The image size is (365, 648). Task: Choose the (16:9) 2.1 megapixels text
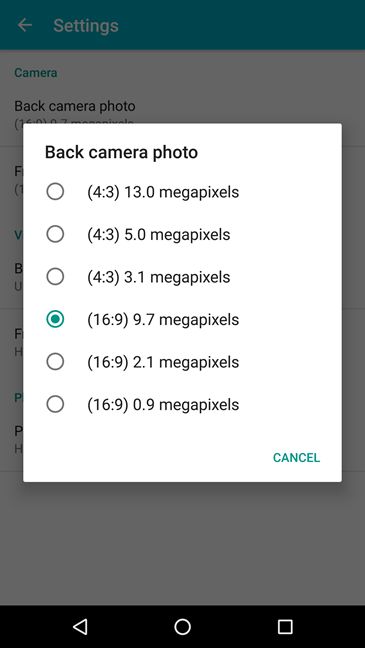163,362
